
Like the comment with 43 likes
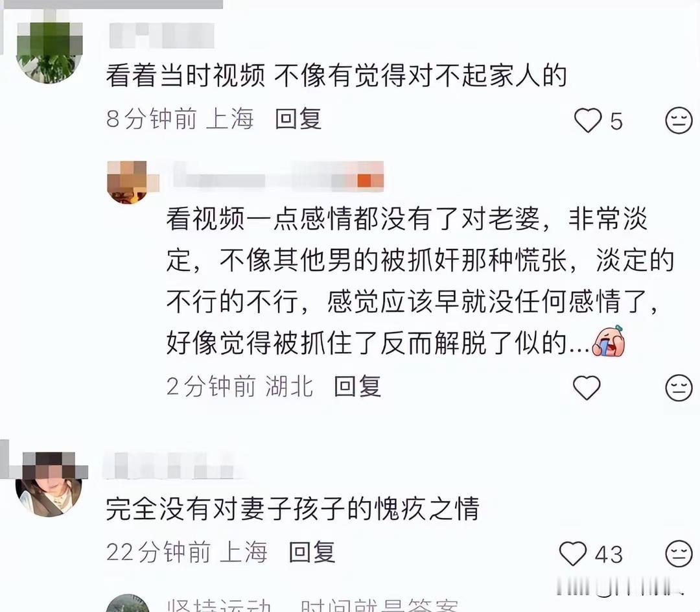coord(573,554)
